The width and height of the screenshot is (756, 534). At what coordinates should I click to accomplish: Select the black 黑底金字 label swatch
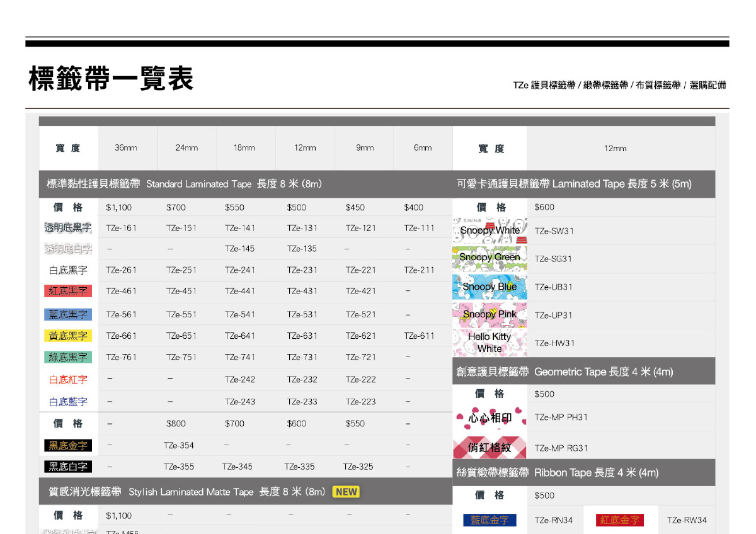tap(68, 445)
